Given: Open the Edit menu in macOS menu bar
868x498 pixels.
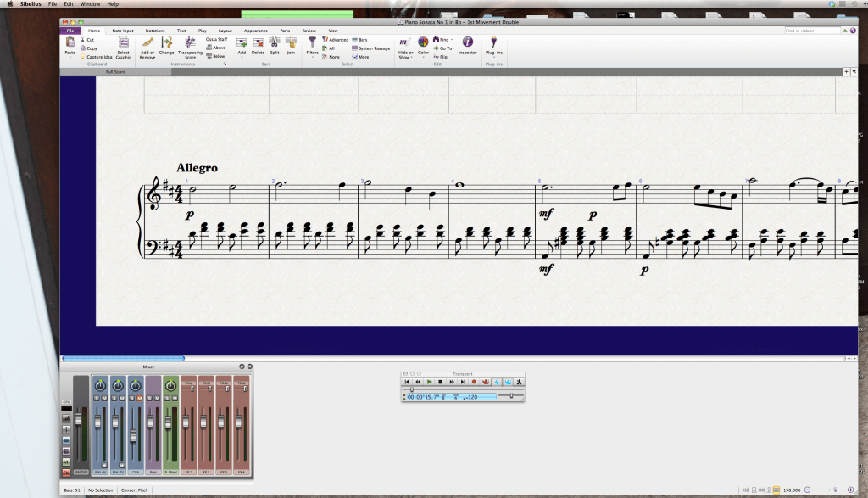Looking at the screenshot, I should tap(69, 4).
